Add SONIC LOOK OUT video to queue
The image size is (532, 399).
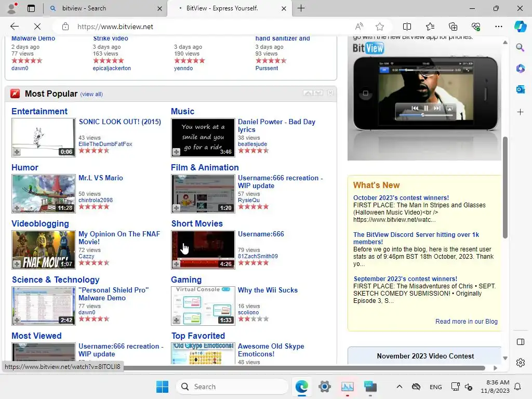pyautogui.click(x=17, y=152)
